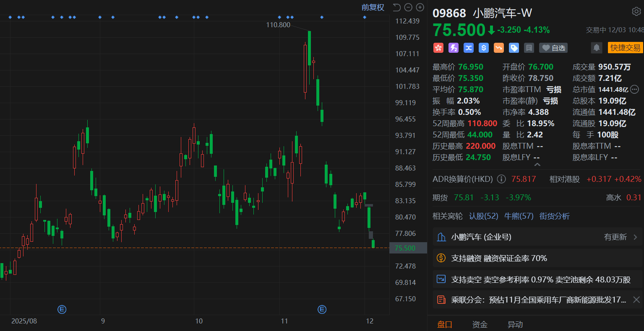
Task: Click the ellipsis next to 总市值 1441.48亿
Action: tap(634, 89)
